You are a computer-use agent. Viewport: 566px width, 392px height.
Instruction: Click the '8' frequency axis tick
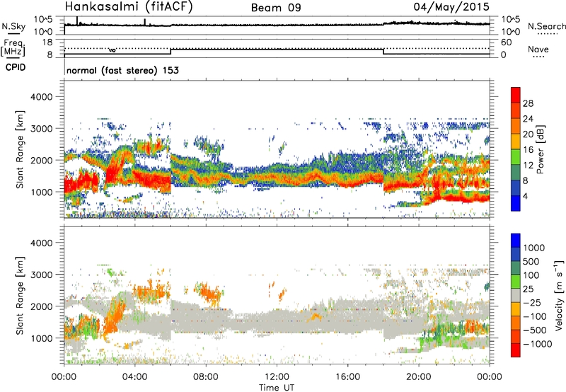click(50, 54)
